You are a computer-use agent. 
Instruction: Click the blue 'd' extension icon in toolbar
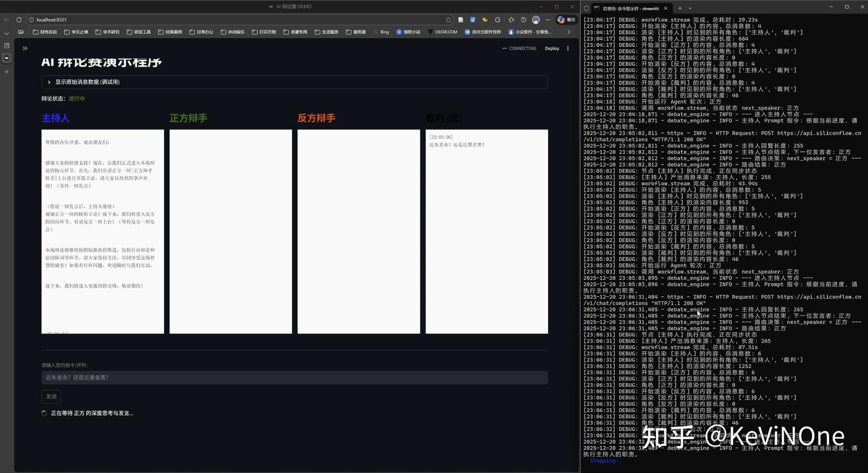473,19
